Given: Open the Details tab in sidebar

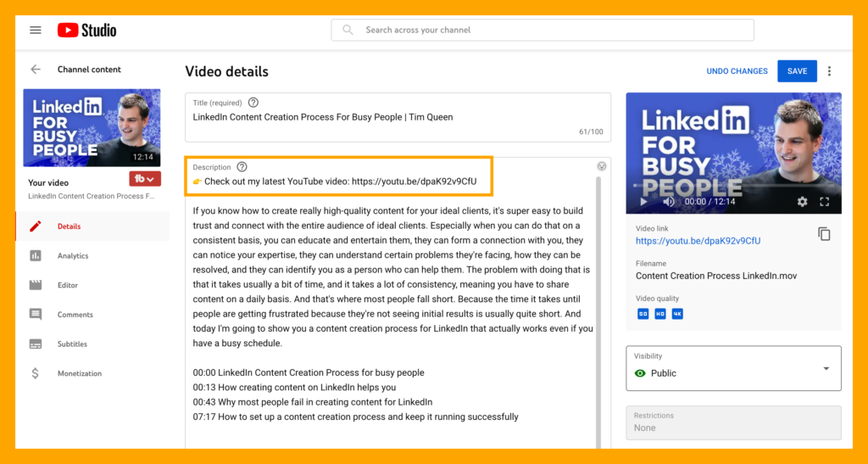Looking at the screenshot, I should (x=92, y=226).
